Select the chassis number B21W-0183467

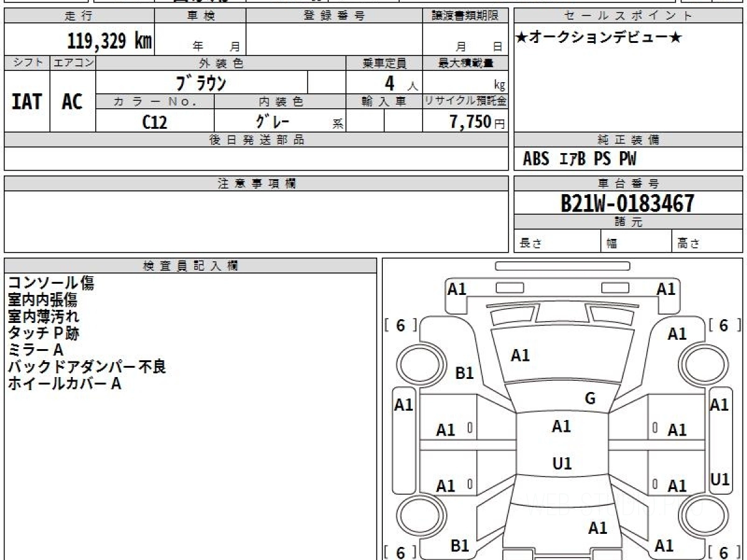[627, 203]
